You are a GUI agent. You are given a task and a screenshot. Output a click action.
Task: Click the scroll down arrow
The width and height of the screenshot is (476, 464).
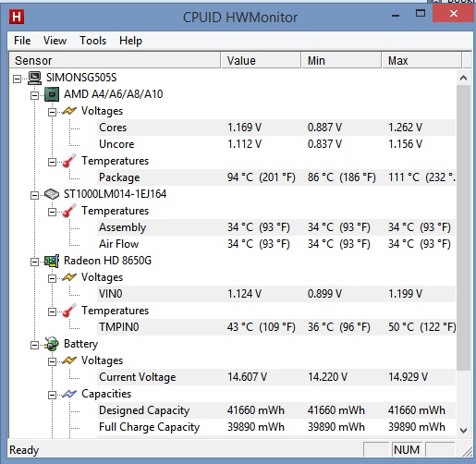pos(463,430)
